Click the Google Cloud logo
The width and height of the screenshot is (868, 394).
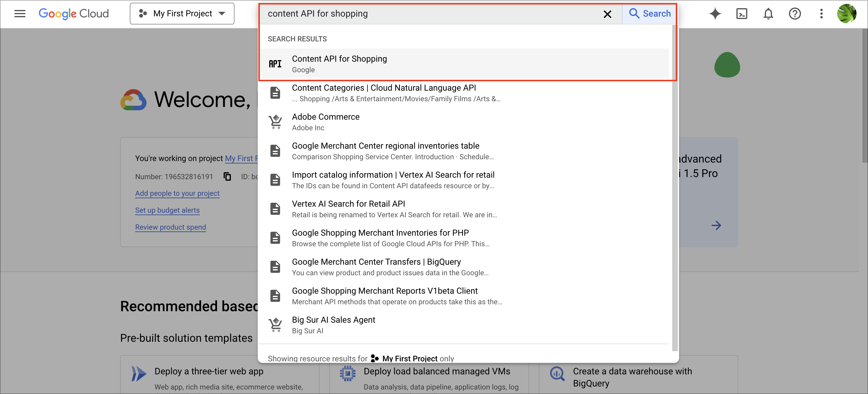click(x=73, y=14)
